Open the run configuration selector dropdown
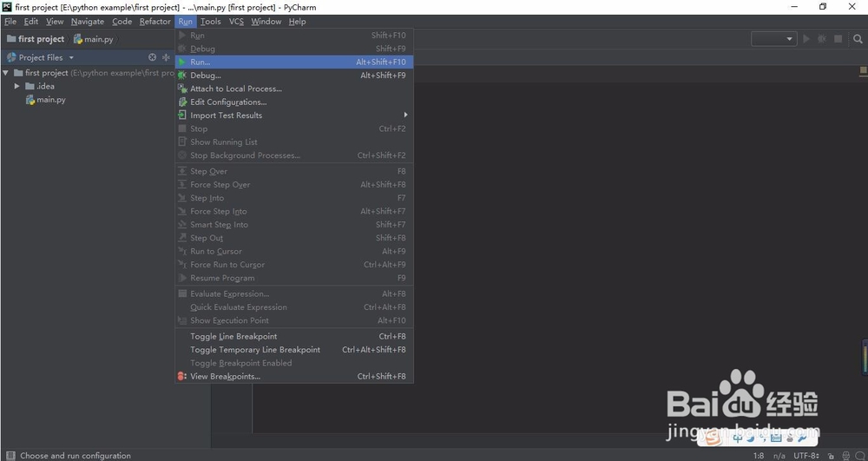Viewport: 868px width, 461px height. point(774,39)
